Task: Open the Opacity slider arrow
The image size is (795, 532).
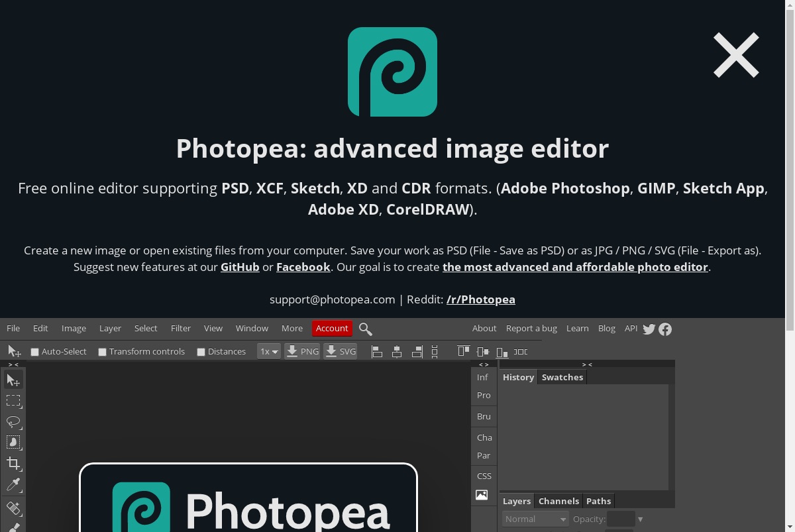Action: click(x=640, y=519)
